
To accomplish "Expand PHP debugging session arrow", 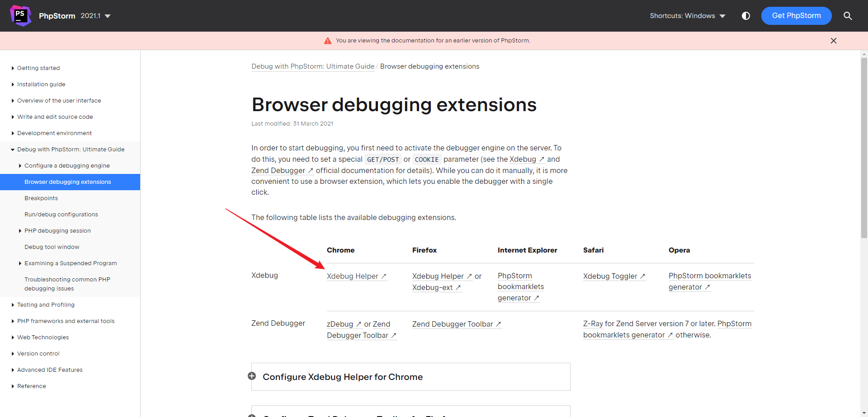I will (20, 231).
